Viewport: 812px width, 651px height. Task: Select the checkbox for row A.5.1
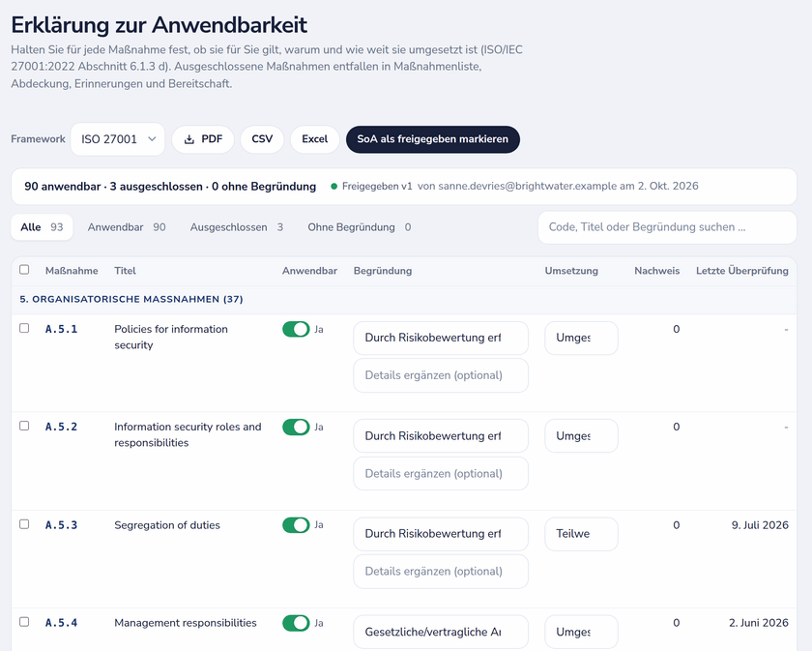point(24,328)
